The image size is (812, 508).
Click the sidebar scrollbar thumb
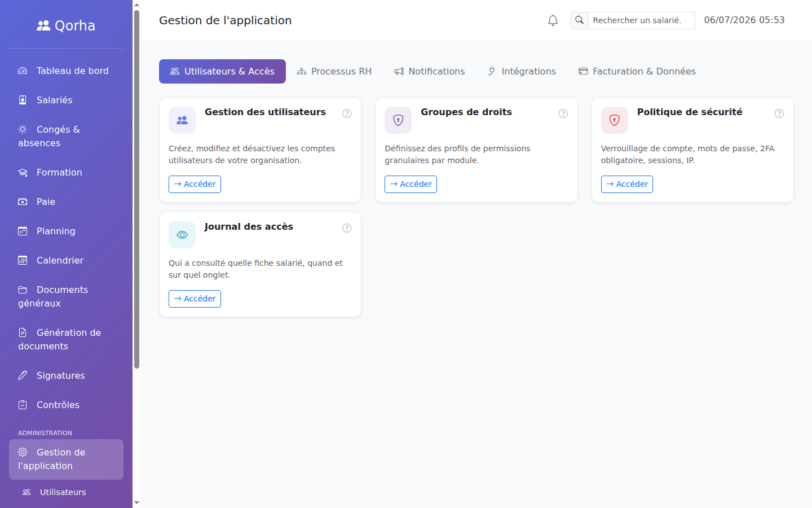(x=136, y=189)
